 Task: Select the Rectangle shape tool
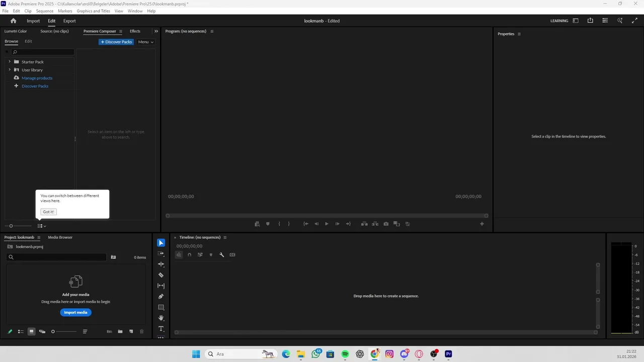click(161, 307)
